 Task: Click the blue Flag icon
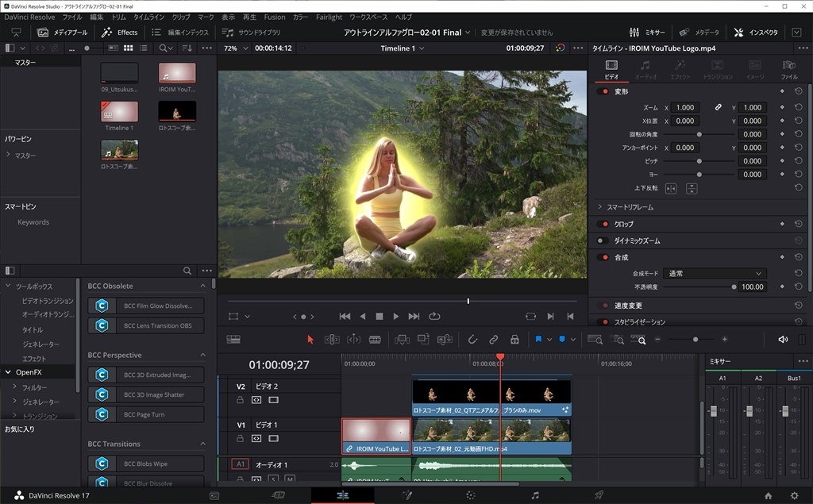pyautogui.click(x=538, y=339)
